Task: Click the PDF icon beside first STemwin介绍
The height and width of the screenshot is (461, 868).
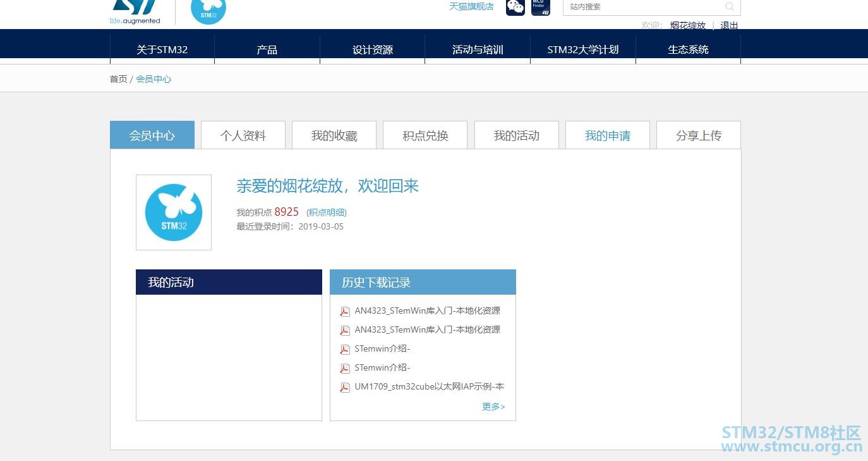Action: click(x=345, y=349)
